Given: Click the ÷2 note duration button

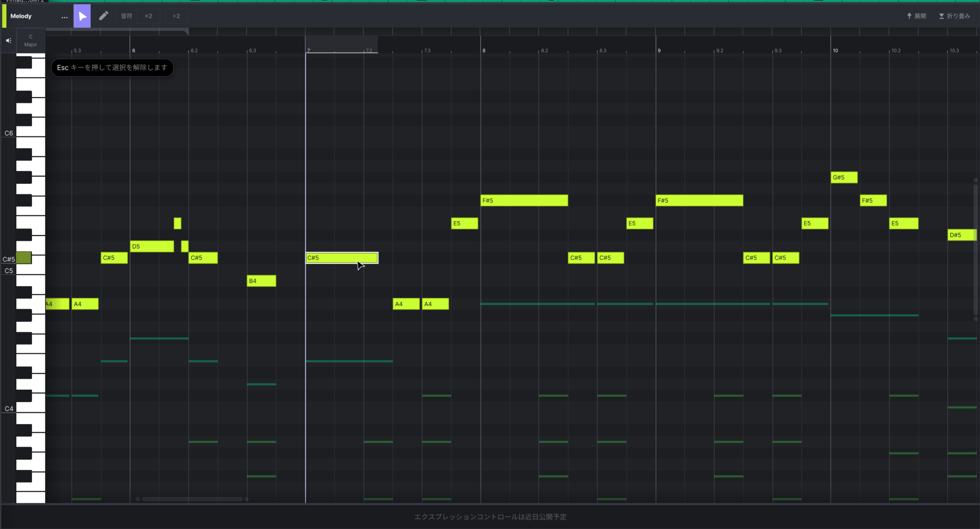Looking at the screenshot, I should pos(176,16).
